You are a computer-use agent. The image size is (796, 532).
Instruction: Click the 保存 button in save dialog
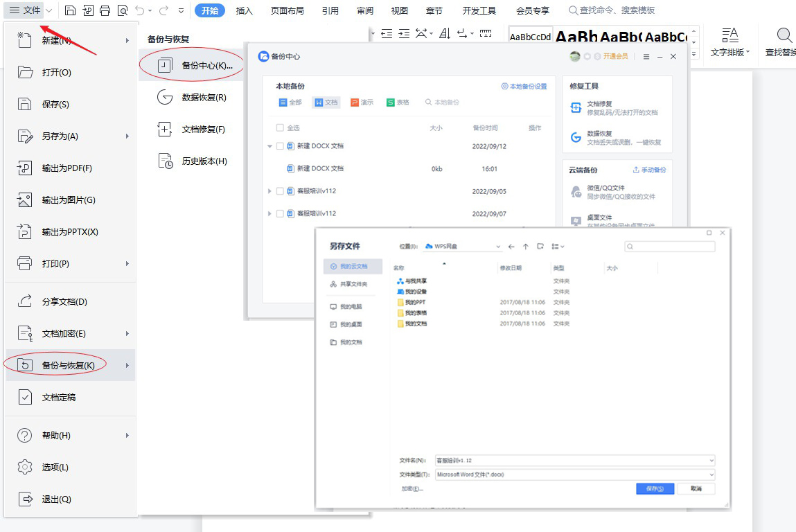(x=655, y=488)
